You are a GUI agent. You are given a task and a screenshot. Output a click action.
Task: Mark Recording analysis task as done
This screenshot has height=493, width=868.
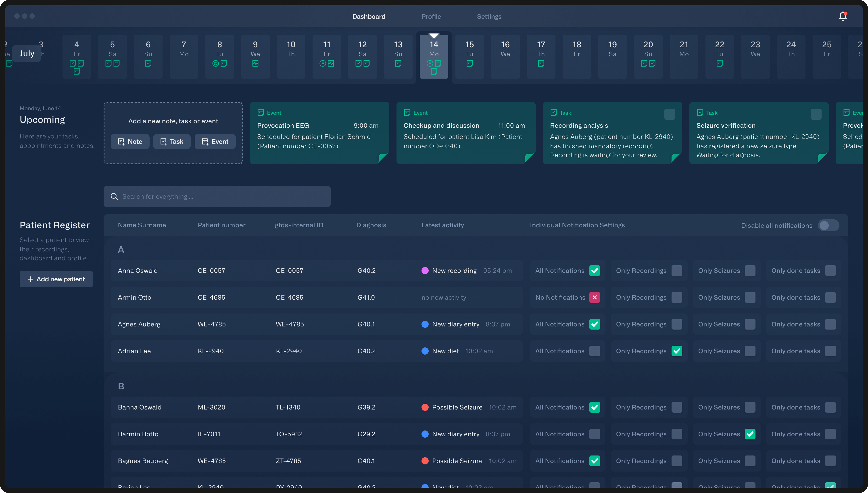pos(669,115)
